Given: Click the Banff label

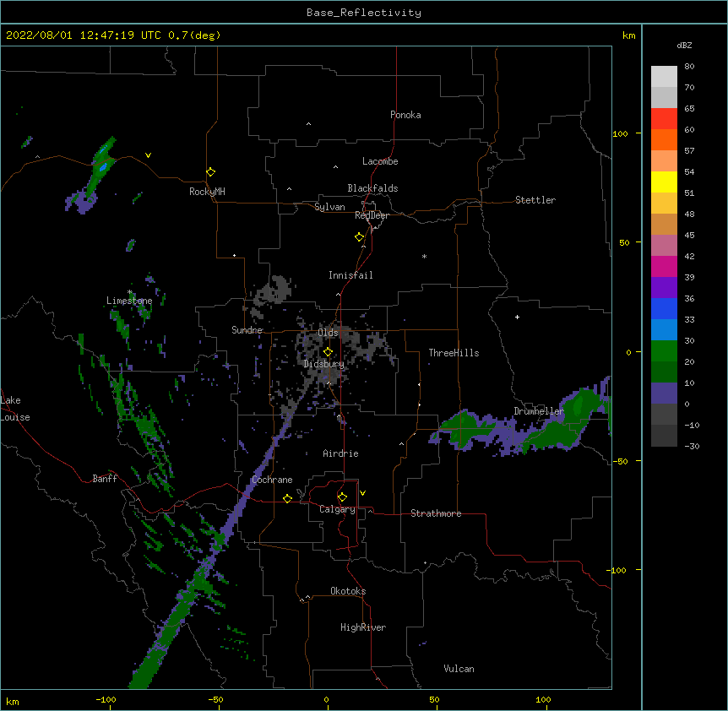Looking at the screenshot, I should pyautogui.click(x=105, y=479).
